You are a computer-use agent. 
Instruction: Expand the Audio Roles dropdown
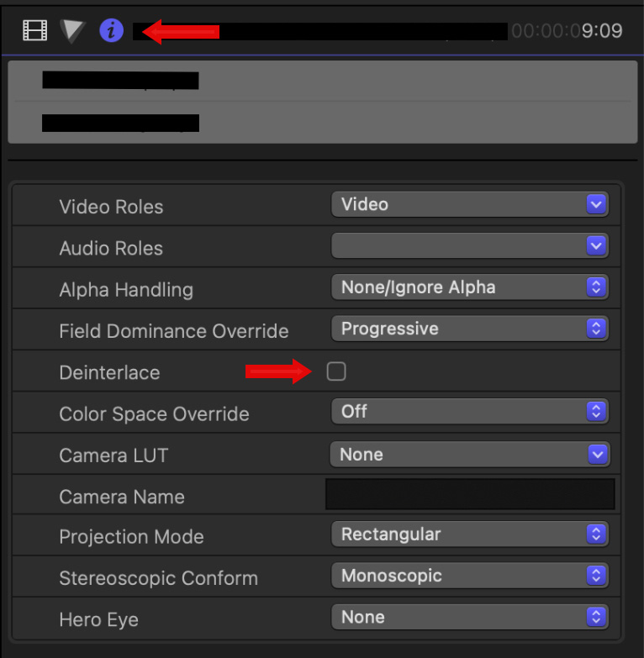[469, 245]
